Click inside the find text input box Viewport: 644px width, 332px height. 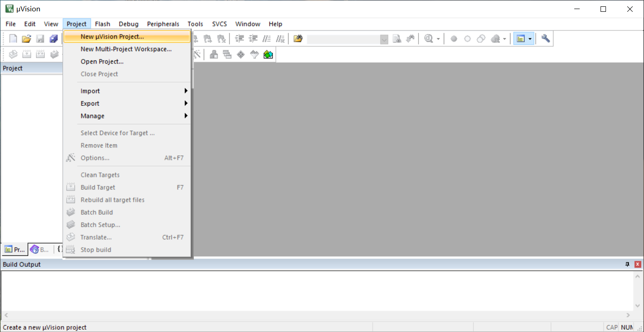(344, 39)
